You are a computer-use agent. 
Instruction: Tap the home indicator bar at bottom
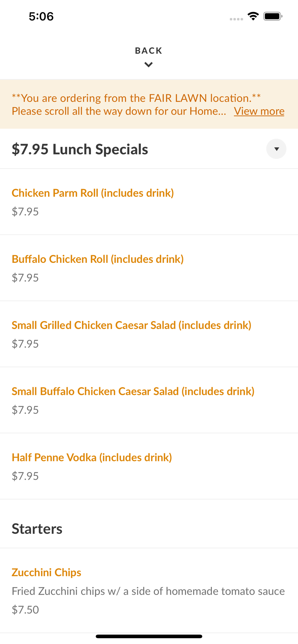(x=149, y=636)
